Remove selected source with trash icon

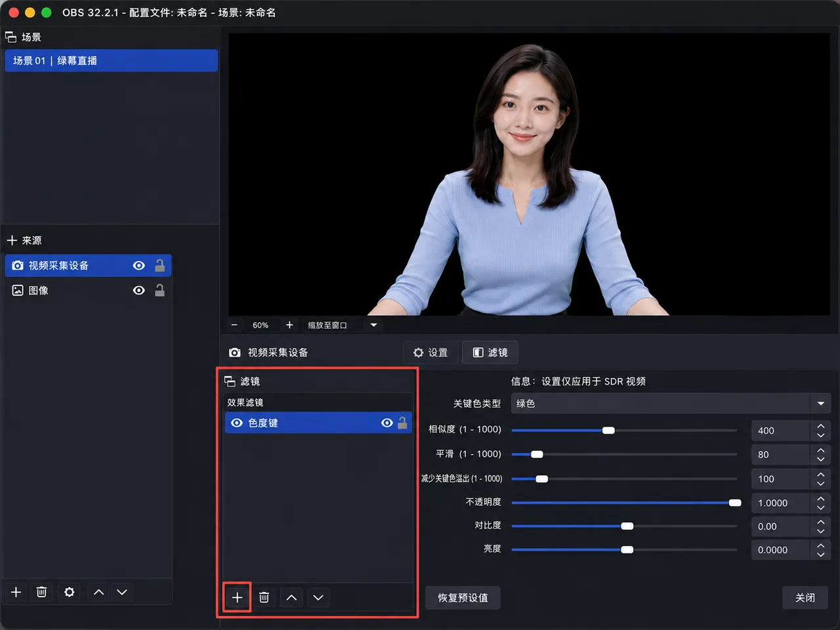[41, 592]
